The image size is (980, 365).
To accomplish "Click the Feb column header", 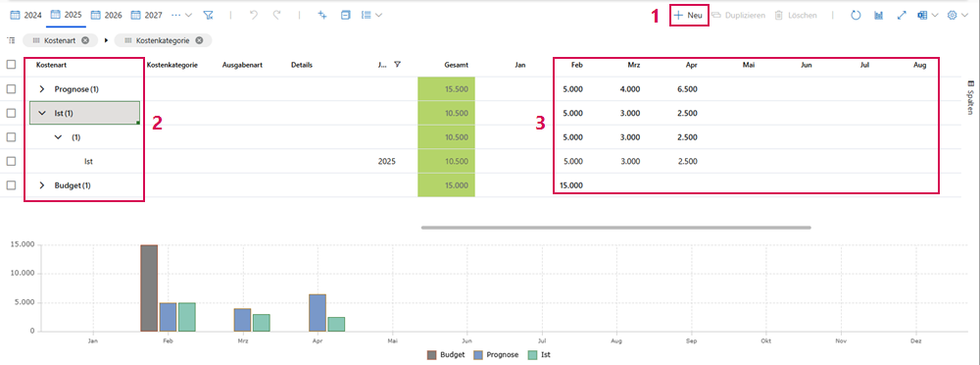I will [x=577, y=64].
